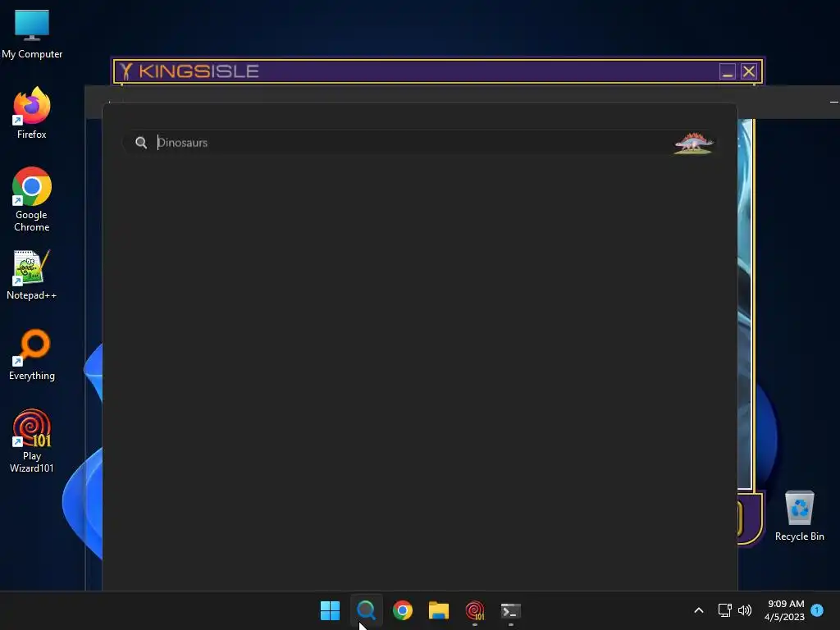The height and width of the screenshot is (630, 840).
Task: Launch Google Chrome from the taskbar
Action: coord(402,610)
